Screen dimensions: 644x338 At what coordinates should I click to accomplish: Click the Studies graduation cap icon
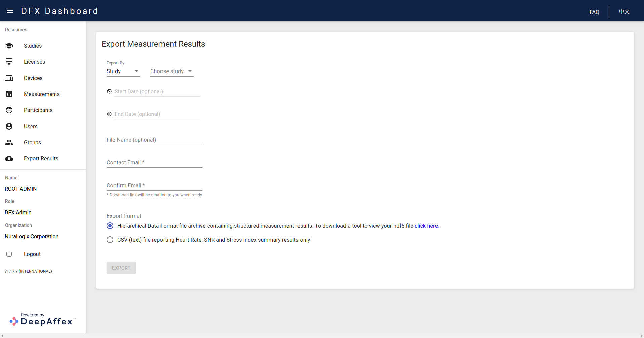9,46
